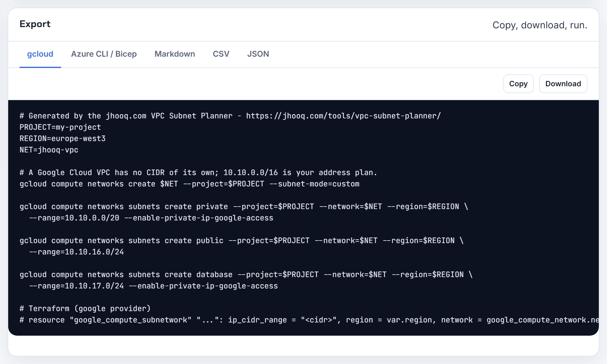Click the --range=10.10.17.0/24 line
Viewport: 607px width, 364px height.
point(153,286)
